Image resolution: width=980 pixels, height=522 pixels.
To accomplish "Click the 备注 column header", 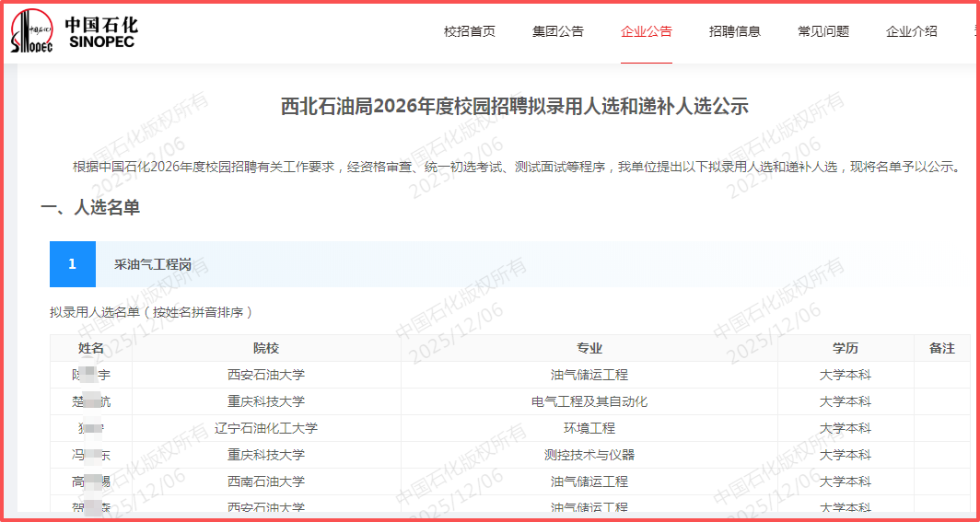I will coord(942,348).
